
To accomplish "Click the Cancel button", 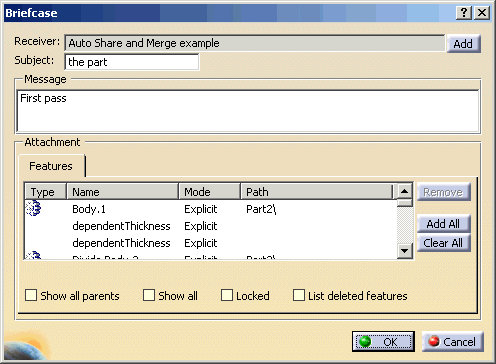I will [453, 341].
